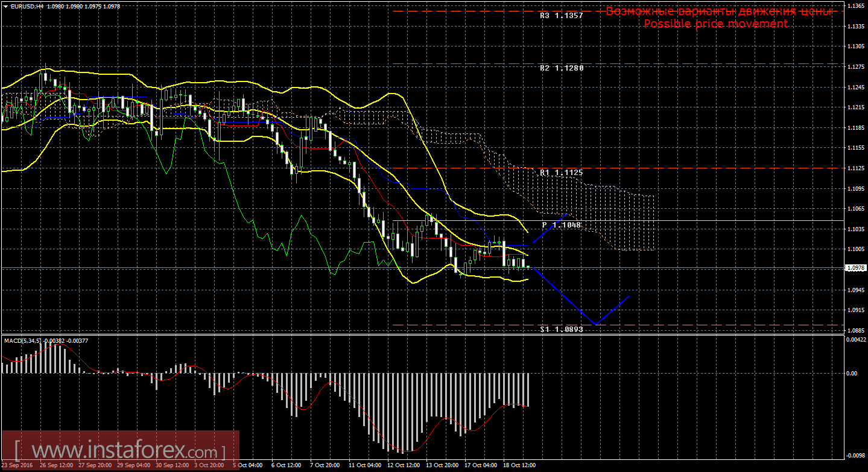Click the P 1.1048 pivot point label
The image size is (868, 472).
point(561,225)
